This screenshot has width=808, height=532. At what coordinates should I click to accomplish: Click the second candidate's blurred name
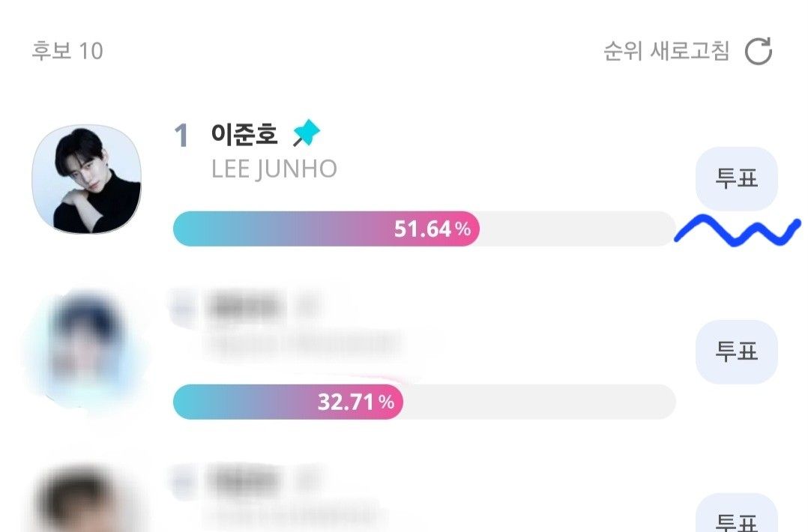244,306
